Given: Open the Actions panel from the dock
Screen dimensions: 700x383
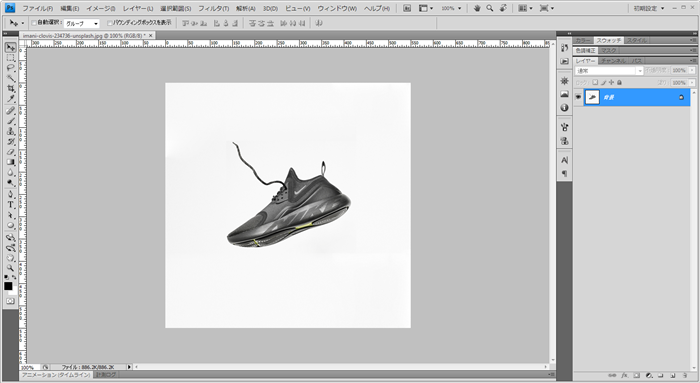Looking at the screenshot, I should point(564,61).
